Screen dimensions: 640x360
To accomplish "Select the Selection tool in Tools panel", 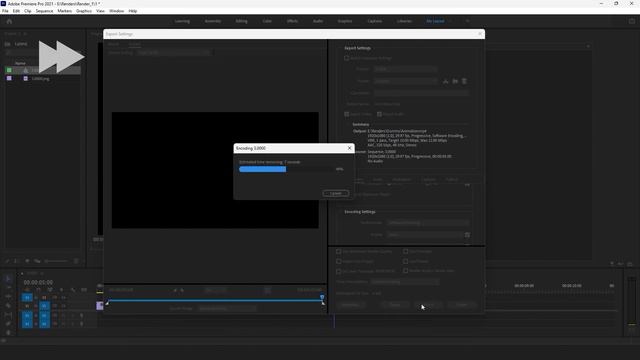I will click(x=8, y=279).
